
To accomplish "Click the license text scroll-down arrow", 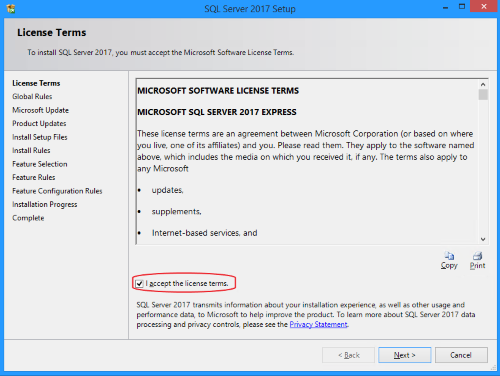I will (483, 239).
